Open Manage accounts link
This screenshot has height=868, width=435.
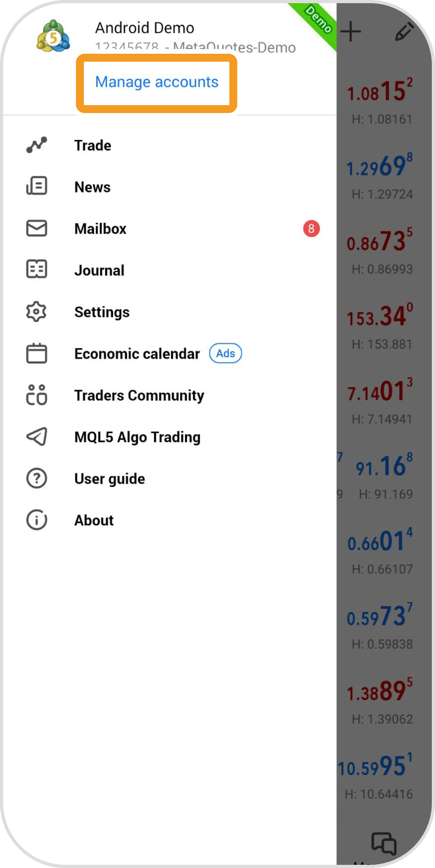click(x=157, y=82)
